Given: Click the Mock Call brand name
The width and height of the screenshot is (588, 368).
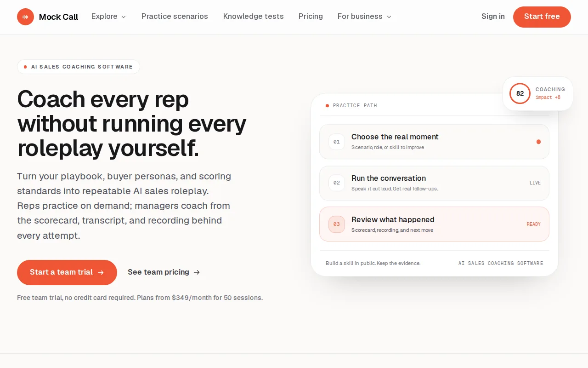Looking at the screenshot, I should click(x=58, y=17).
